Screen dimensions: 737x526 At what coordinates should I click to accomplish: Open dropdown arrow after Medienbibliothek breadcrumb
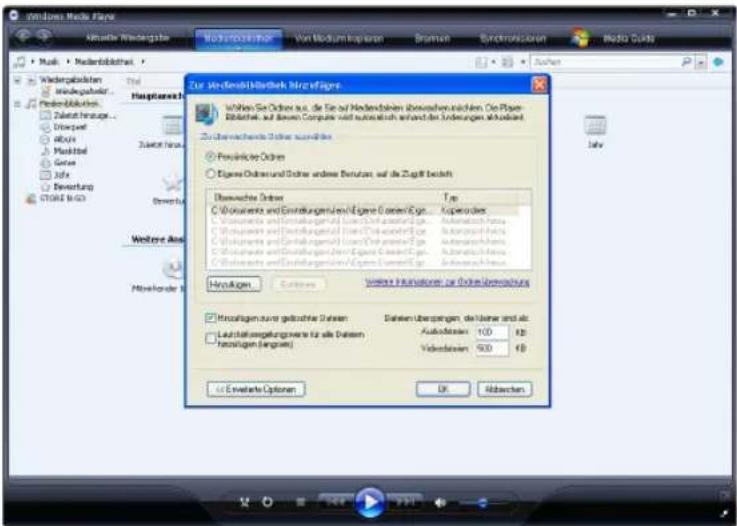[x=143, y=62]
